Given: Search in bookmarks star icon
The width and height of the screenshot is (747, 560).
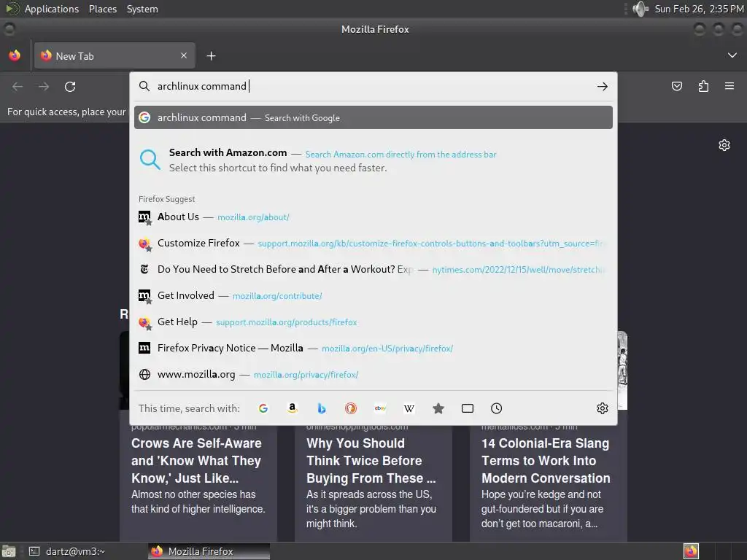Looking at the screenshot, I should coord(438,408).
